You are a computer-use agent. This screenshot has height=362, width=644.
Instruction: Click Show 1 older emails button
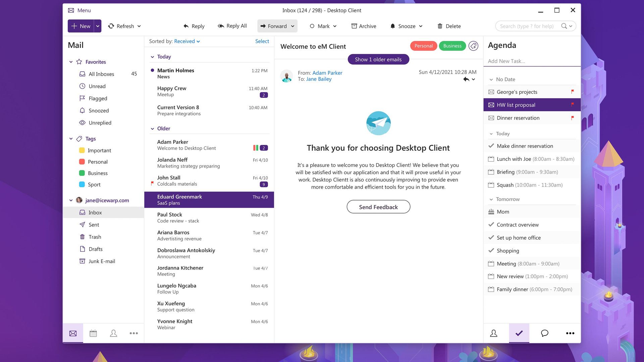click(x=378, y=59)
